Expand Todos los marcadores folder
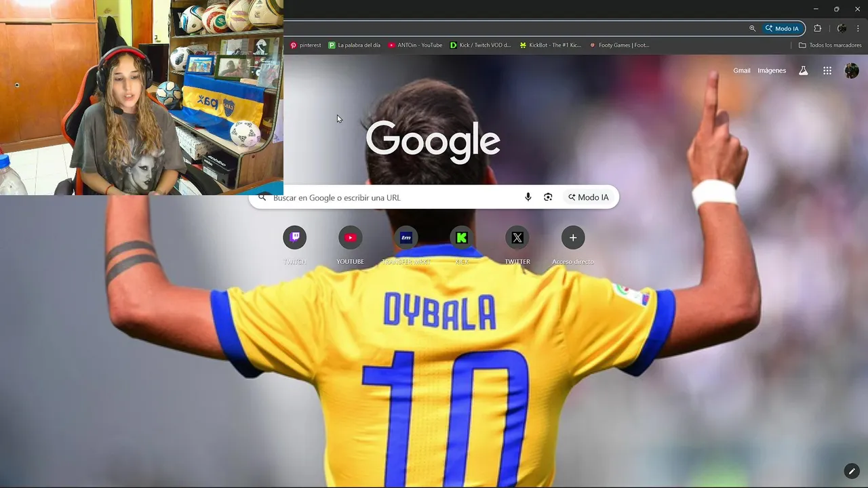868x488 pixels. tap(830, 45)
